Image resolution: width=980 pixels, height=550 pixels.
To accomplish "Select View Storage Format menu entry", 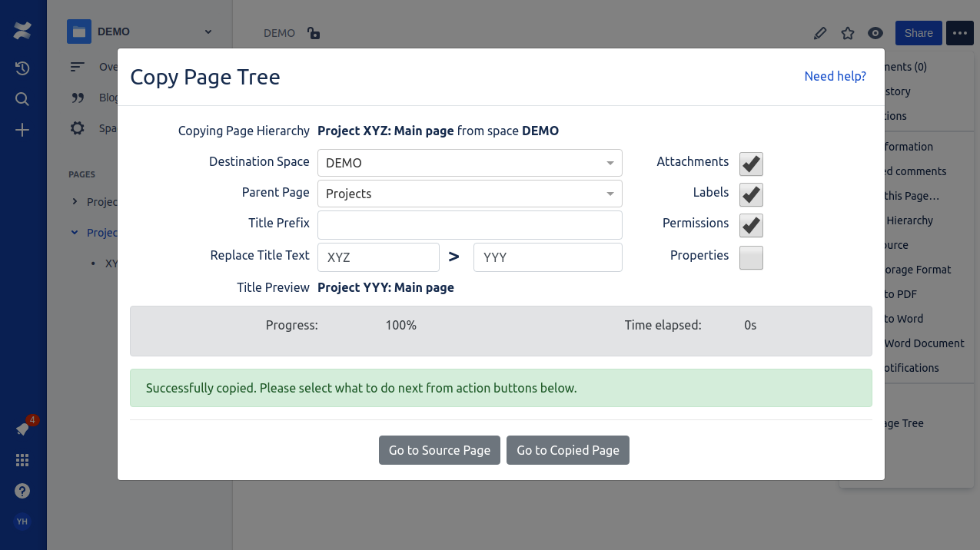I will point(918,270).
